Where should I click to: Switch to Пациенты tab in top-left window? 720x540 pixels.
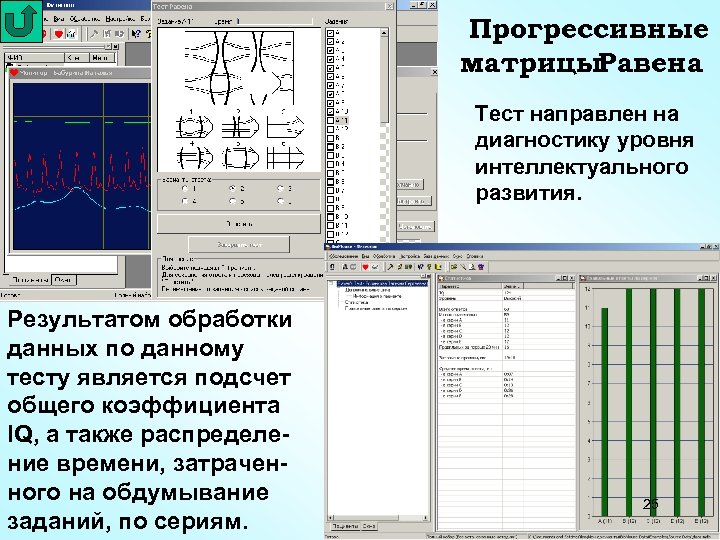coord(30,280)
